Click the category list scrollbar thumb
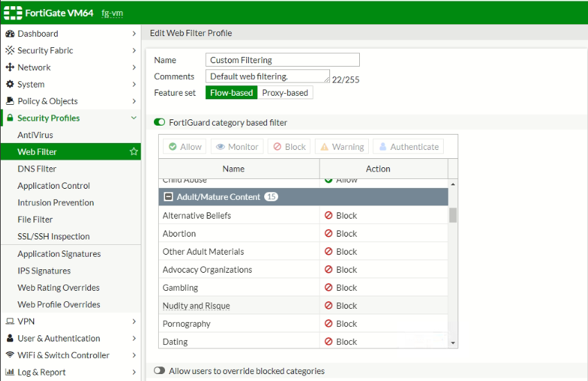 453,215
